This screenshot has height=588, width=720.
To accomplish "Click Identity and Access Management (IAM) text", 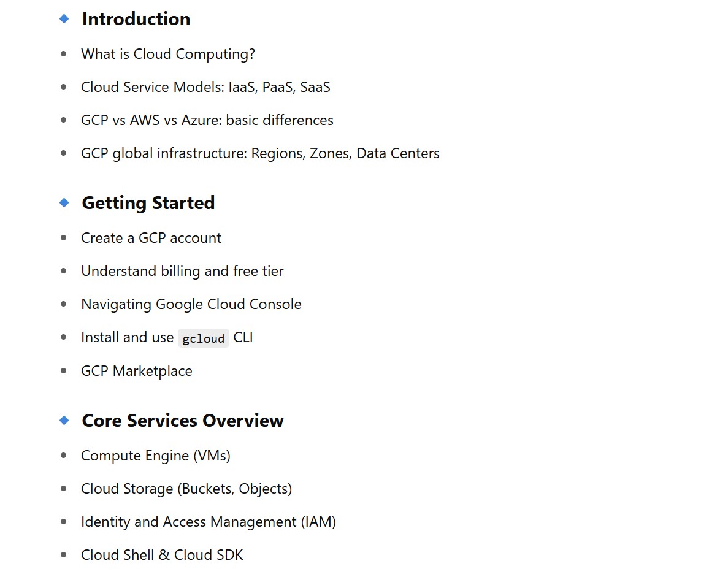I will pos(208,522).
